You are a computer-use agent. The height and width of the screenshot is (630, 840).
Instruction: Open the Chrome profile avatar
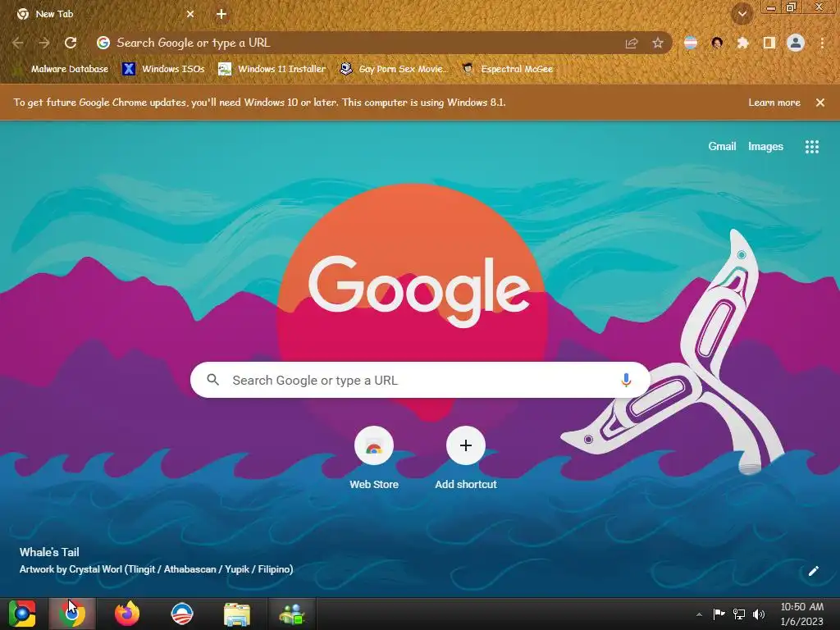coord(796,43)
